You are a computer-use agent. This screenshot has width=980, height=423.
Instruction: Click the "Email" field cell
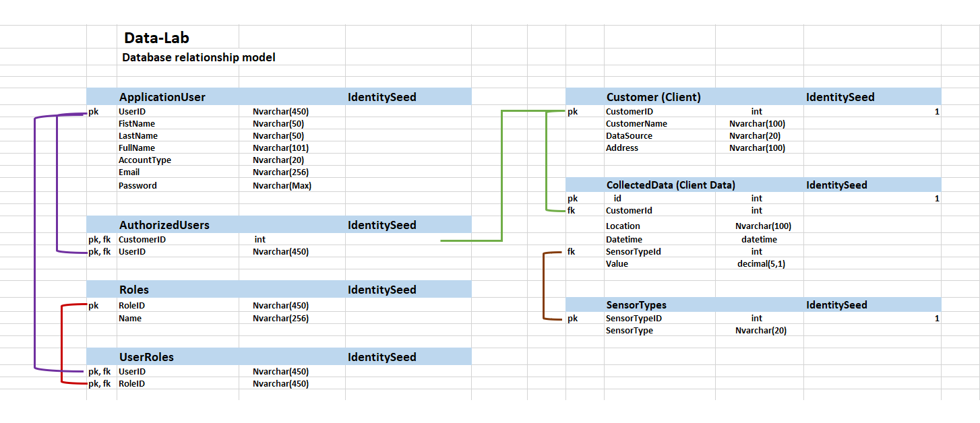(x=129, y=172)
